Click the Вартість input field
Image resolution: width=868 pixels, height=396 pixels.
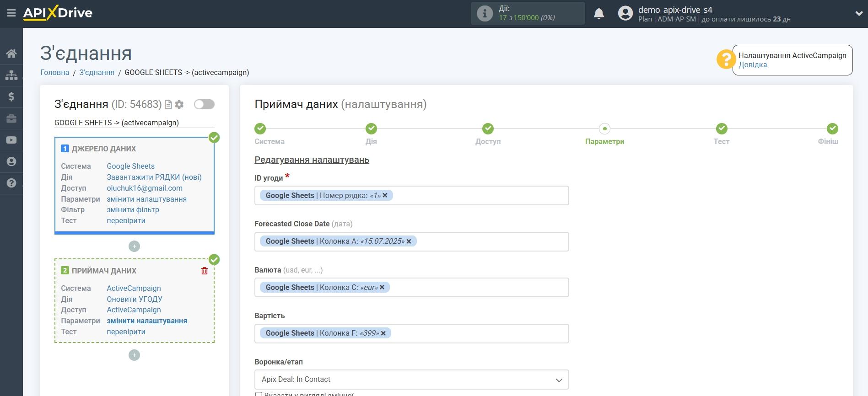pos(412,333)
